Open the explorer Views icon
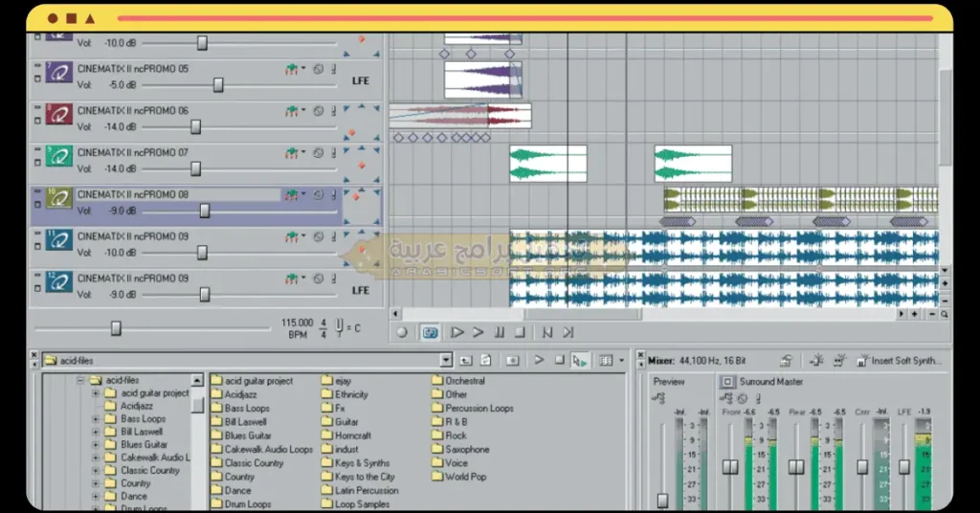This screenshot has height=513, width=980. coord(606,361)
